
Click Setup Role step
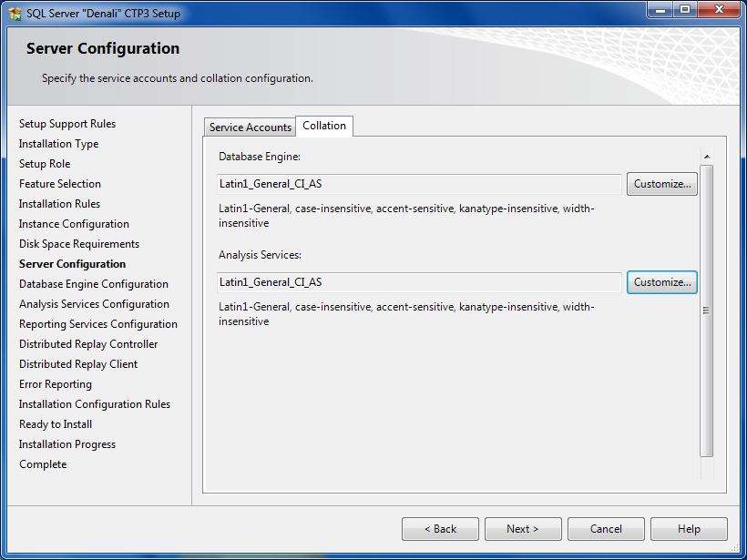[x=45, y=164]
